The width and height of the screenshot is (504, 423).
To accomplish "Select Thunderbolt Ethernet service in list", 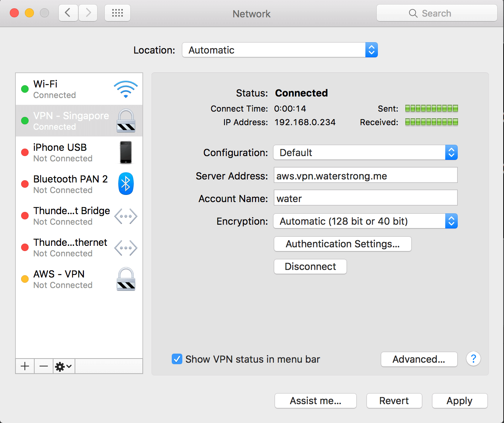I will (x=79, y=247).
